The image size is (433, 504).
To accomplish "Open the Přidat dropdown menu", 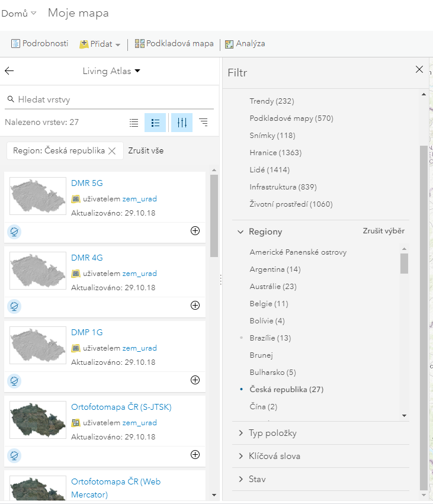I will [100, 44].
